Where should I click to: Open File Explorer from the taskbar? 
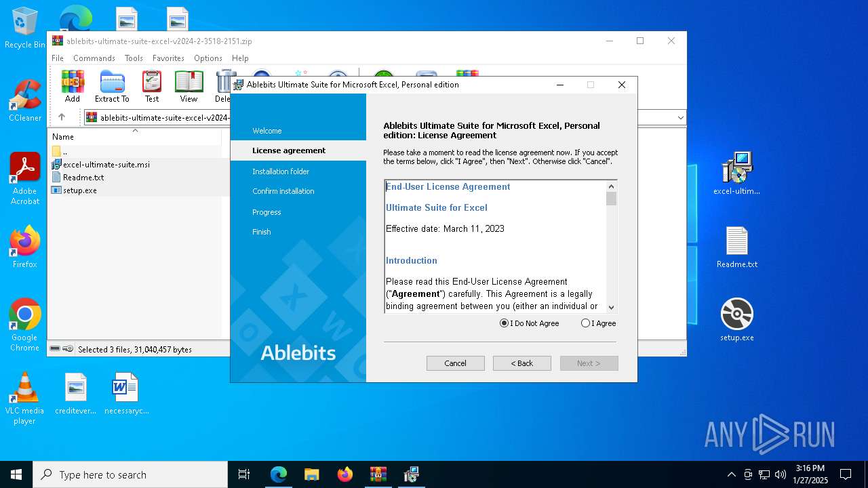coord(311,474)
